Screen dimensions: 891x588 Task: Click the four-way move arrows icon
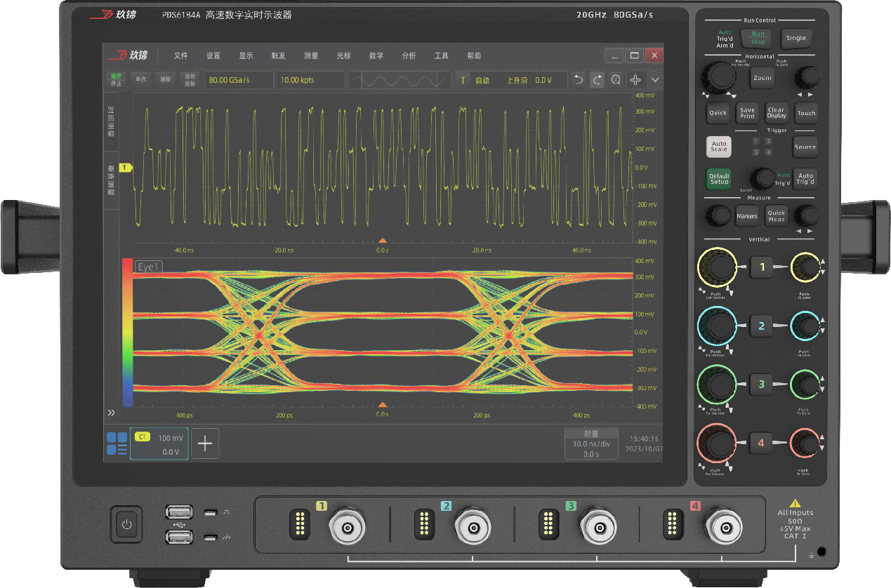[635, 80]
